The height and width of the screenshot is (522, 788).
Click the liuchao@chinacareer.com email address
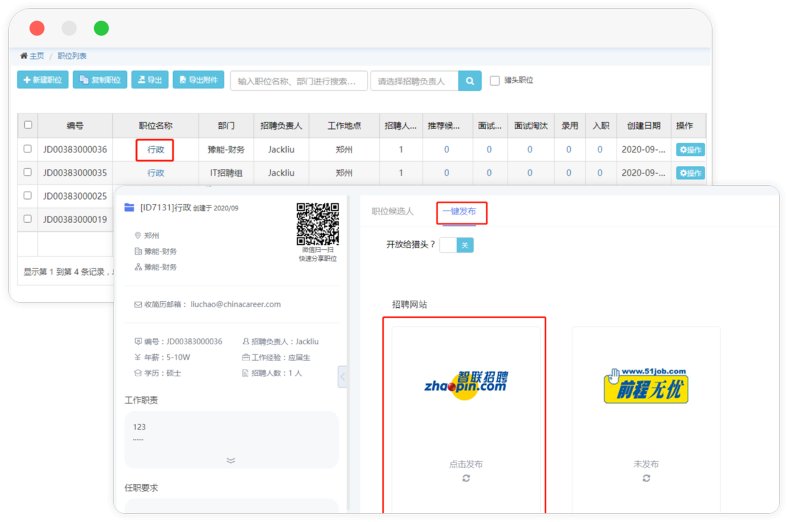pos(235,304)
